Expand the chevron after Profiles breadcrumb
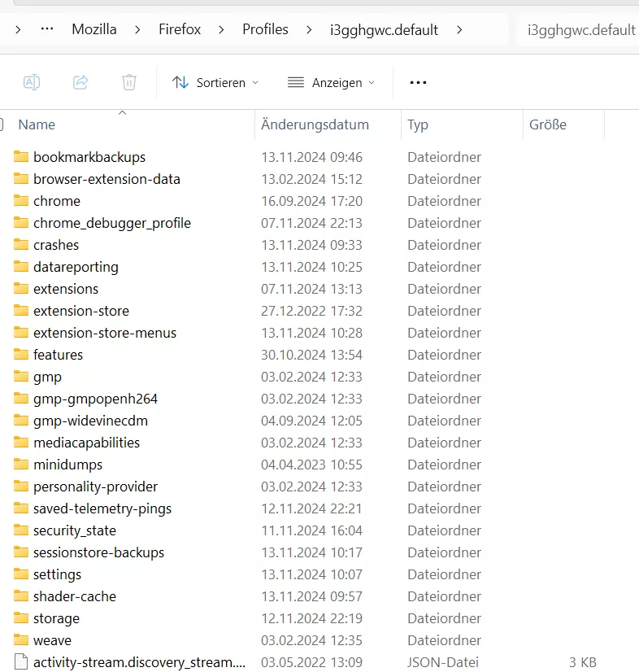The image size is (639, 672). 309,29
